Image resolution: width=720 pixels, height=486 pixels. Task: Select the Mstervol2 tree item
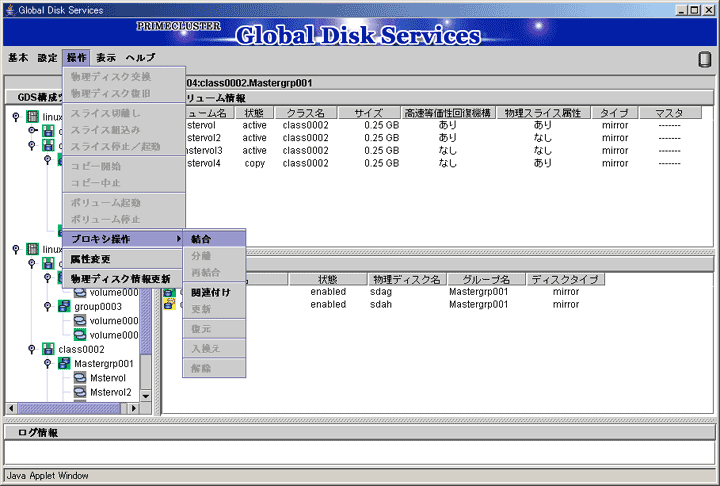pyautogui.click(x=111, y=392)
